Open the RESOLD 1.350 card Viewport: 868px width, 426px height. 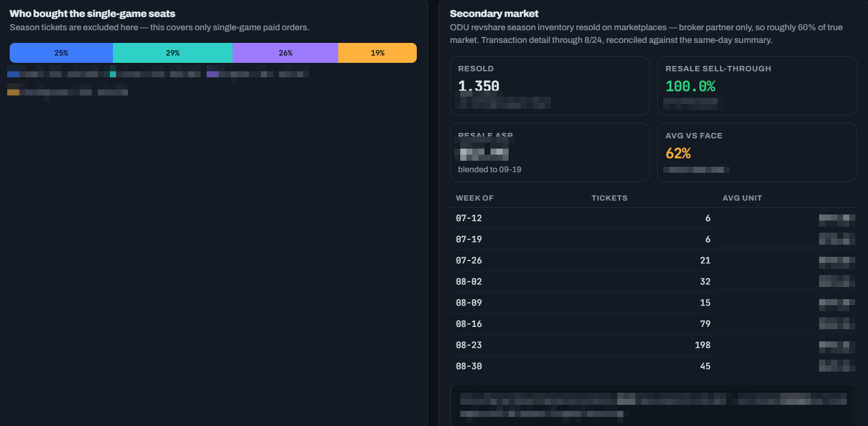tap(550, 86)
